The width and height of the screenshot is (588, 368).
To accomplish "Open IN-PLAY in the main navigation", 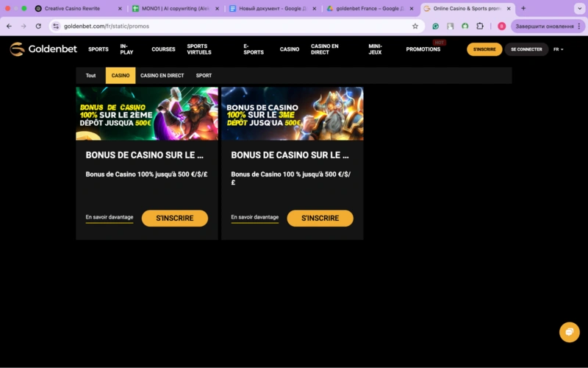I will 126,49.
